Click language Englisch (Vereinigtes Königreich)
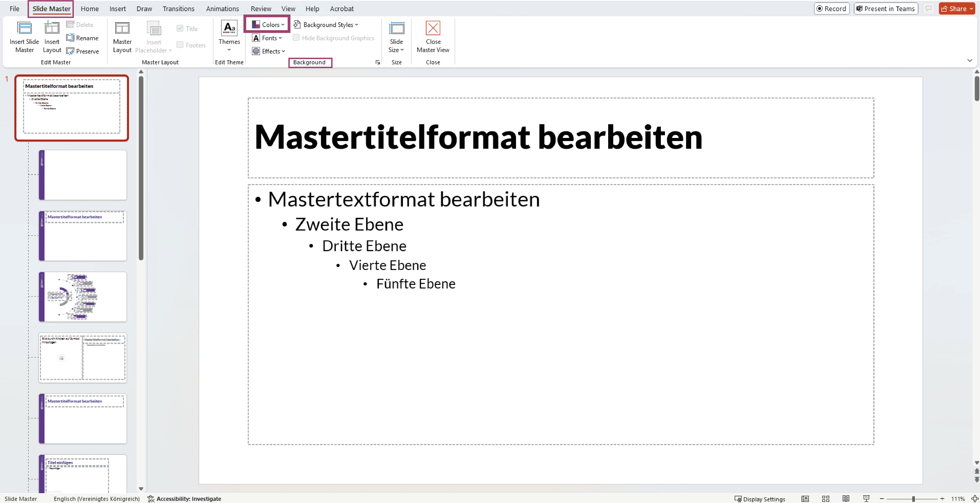The height and width of the screenshot is (503, 980). (x=97, y=499)
